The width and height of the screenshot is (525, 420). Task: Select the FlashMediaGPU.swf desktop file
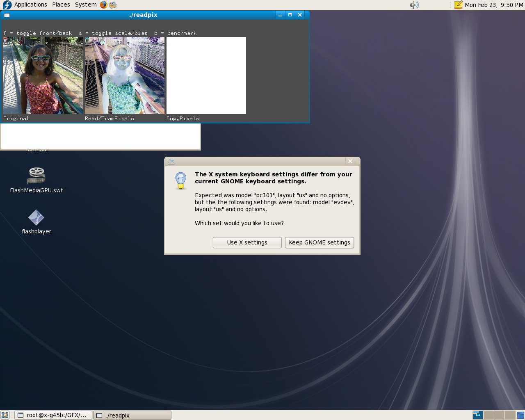pyautogui.click(x=37, y=176)
